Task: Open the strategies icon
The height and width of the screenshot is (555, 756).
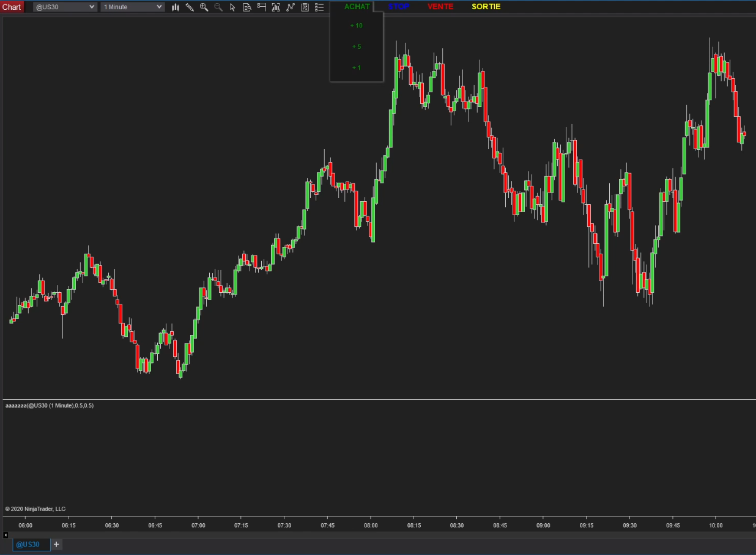Action: (x=305, y=7)
